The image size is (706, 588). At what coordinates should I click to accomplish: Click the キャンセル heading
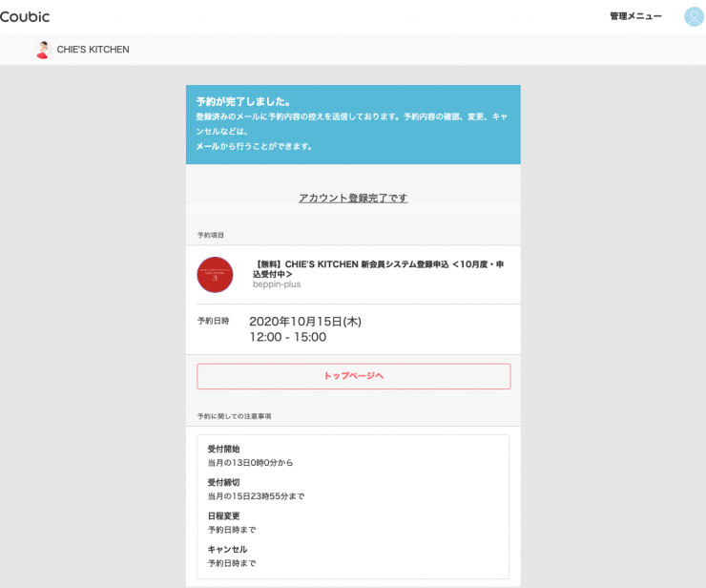tap(227, 549)
